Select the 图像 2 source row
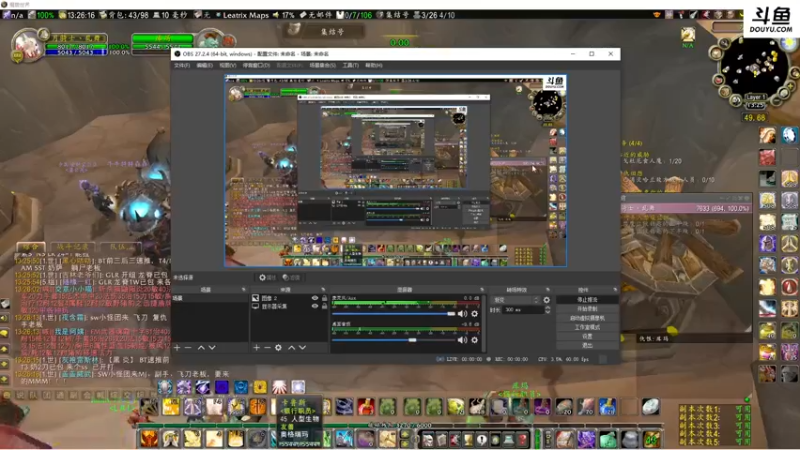 tap(289, 298)
